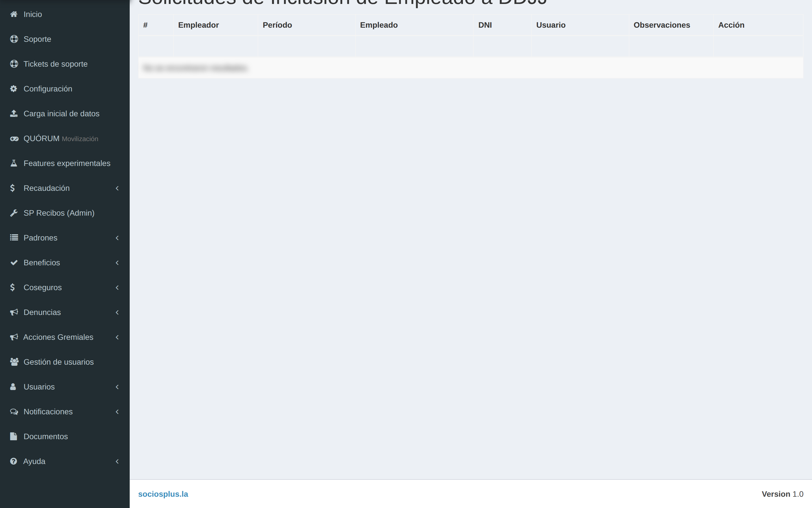Click the dollar icon beside Recaudación
Screen dimensions: 812x508
(x=12, y=188)
